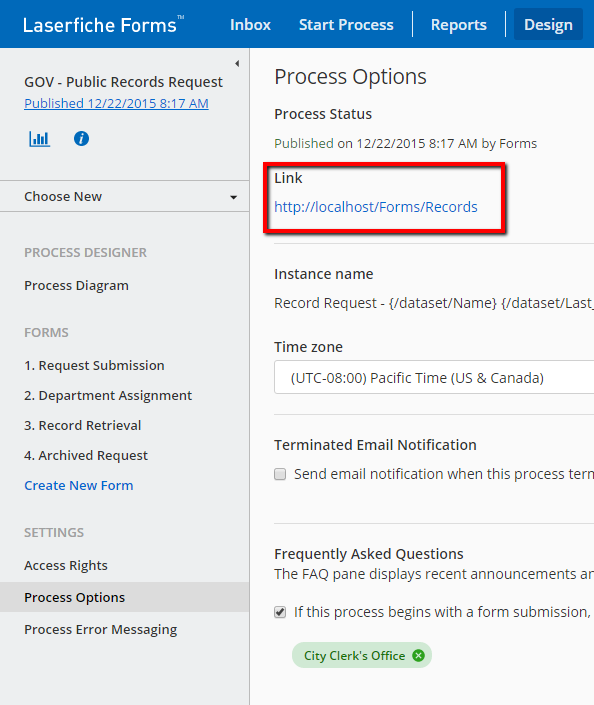
Task: Go to Access Rights settings
Action: coord(66,565)
